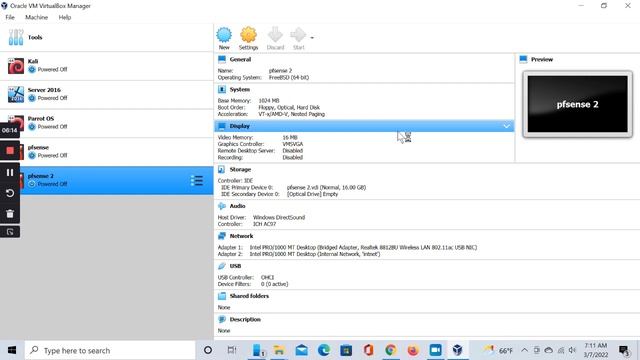This screenshot has height=360, width=640.
Task: Click the recorder collapse icon below trash
Action: (x=10, y=232)
